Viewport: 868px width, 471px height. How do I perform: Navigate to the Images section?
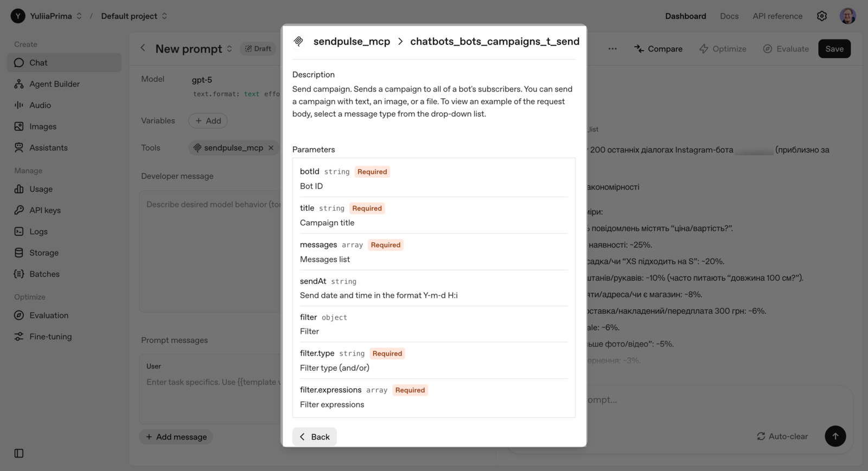[x=42, y=126]
